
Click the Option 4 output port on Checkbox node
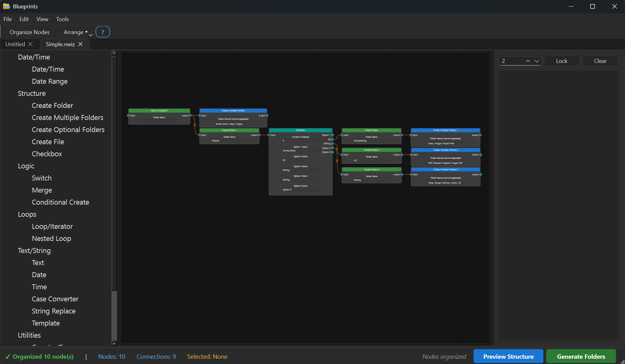point(333,148)
